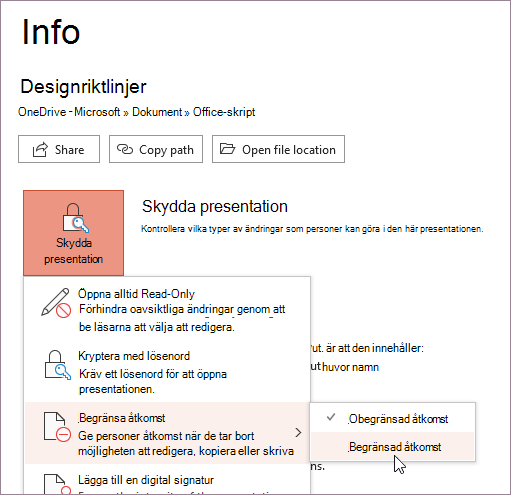This screenshot has height=495, width=511.
Task: Click the open folder icon
Action: point(228,148)
